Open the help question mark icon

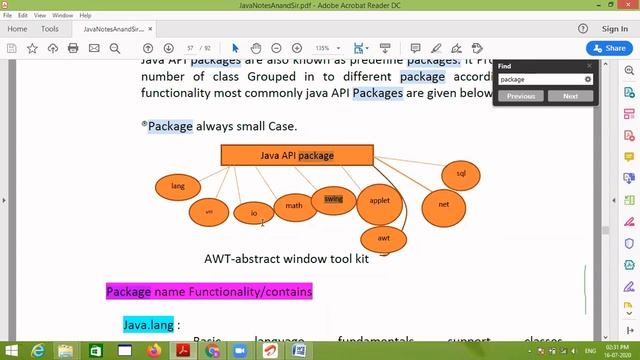click(x=583, y=29)
